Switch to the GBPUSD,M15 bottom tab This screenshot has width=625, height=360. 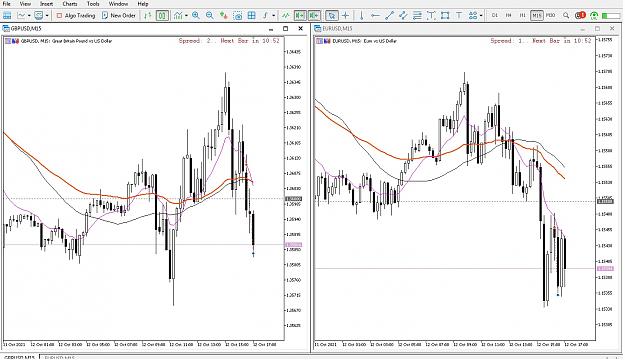click(x=20, y=357)
